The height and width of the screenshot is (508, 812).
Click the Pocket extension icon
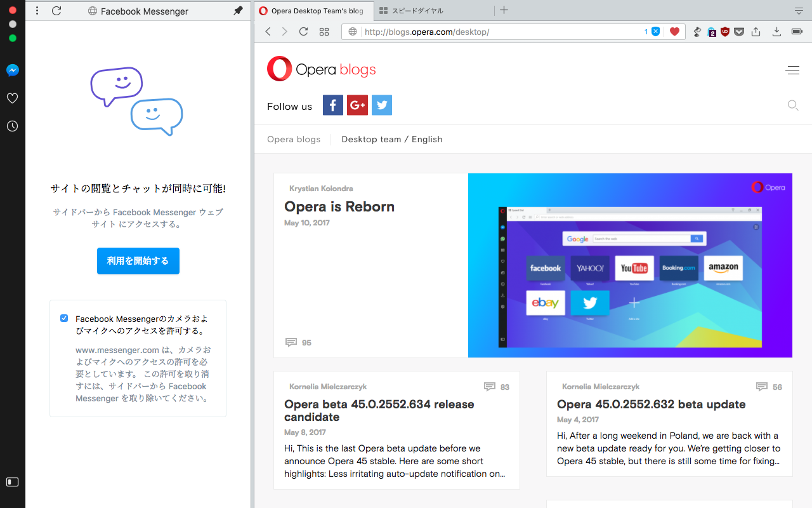coord(739,32)
